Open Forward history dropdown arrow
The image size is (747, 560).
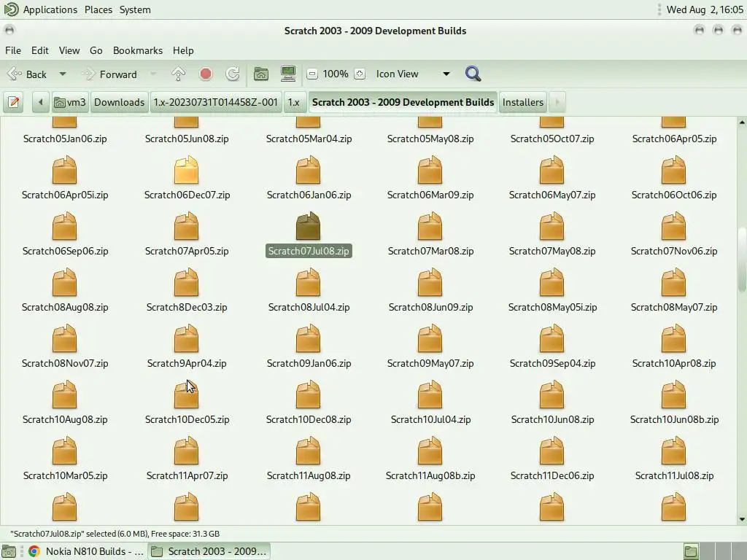[x=153, y=74]
